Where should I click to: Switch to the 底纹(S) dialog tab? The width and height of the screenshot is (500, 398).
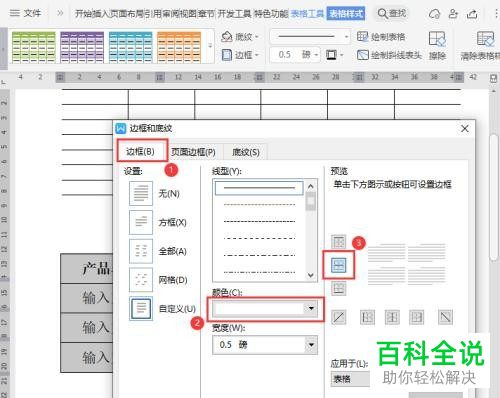(x=246, y=152)
